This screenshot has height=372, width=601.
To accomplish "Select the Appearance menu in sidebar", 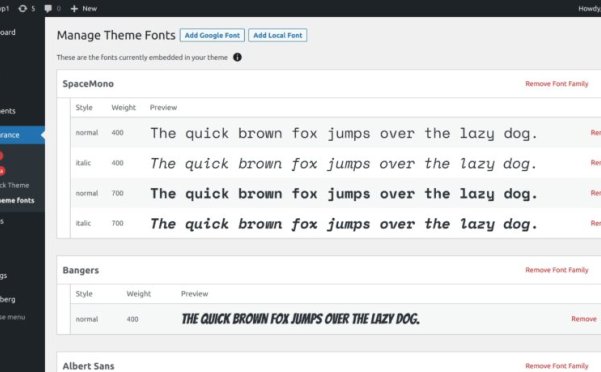I will click(22, 135).
